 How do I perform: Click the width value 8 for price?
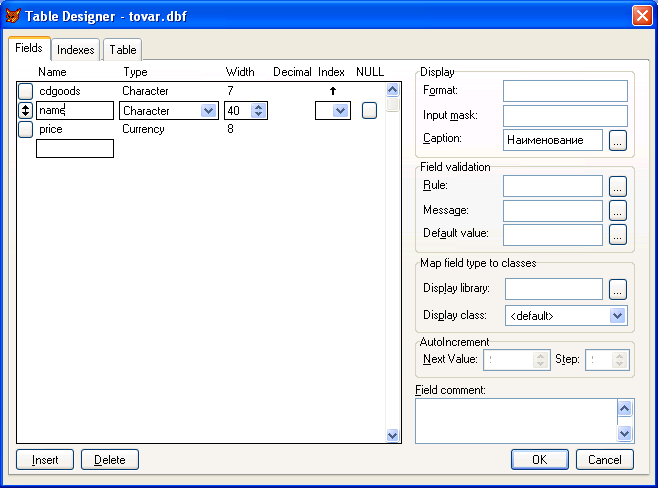pyautogui.click(x=230, y=129)
